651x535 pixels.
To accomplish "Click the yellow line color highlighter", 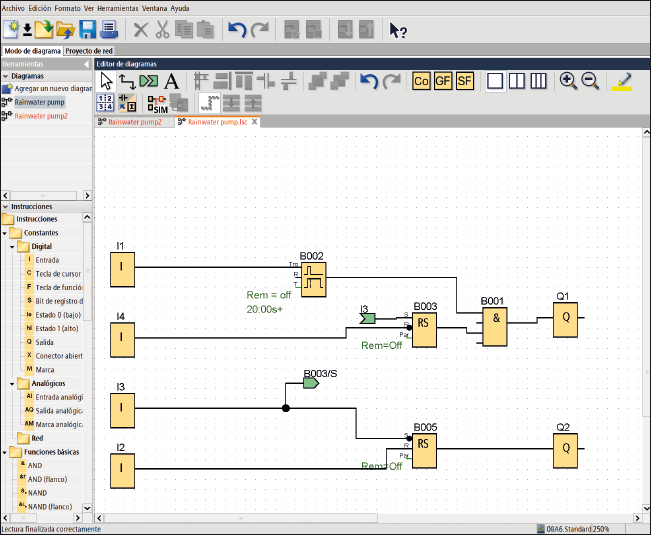I will click(622, 81).
